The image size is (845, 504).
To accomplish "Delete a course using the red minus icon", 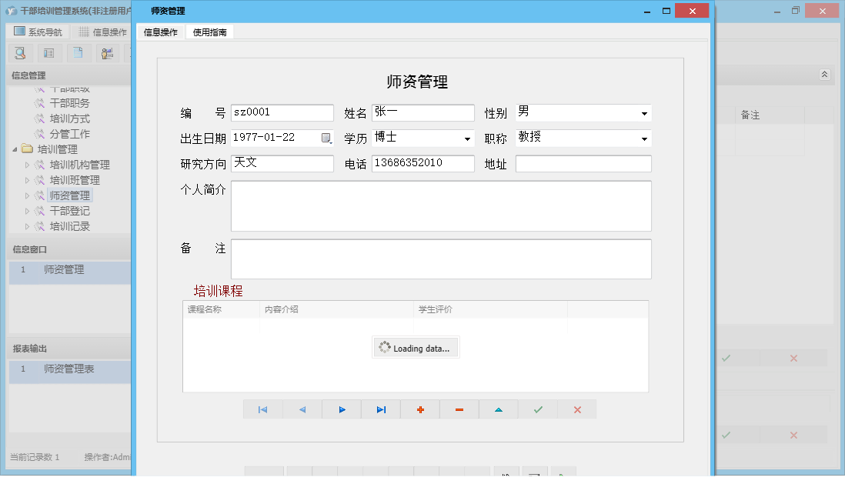I will pyautogui.click(x=458, y=409).
